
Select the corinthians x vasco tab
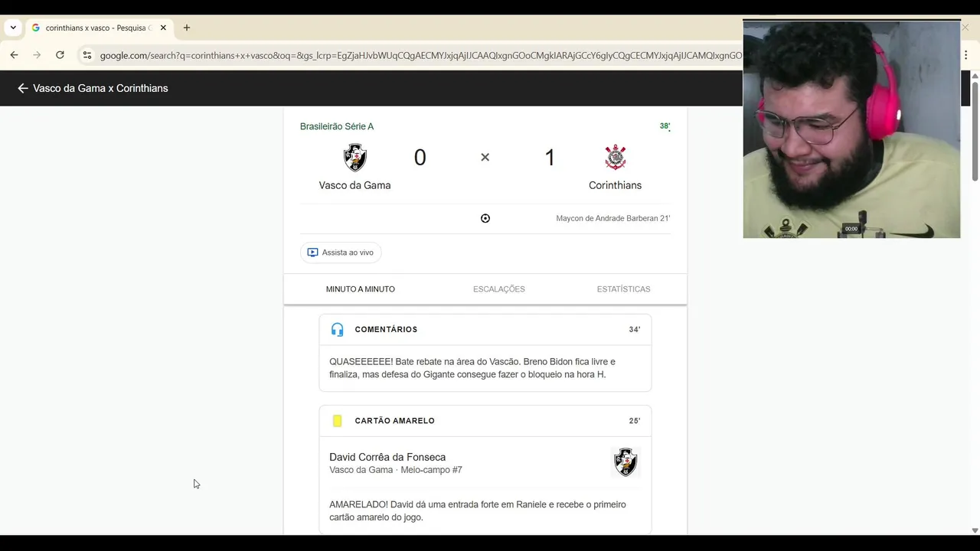98,28
